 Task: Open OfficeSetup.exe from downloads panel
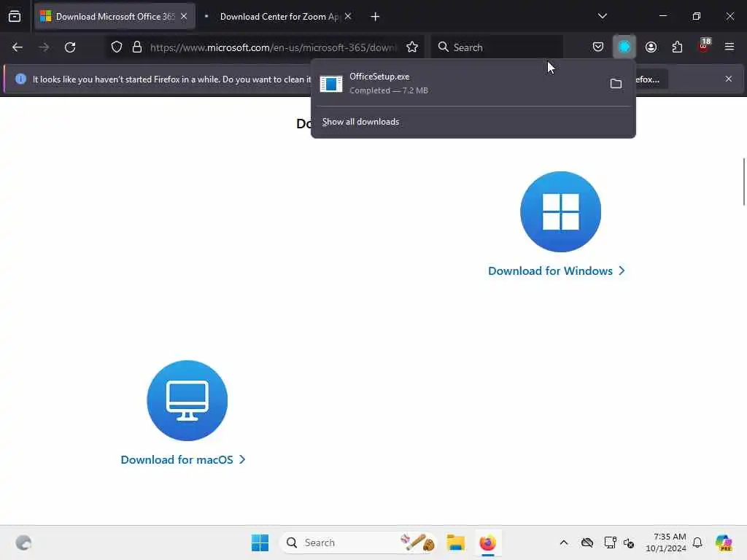pos(457,83)
